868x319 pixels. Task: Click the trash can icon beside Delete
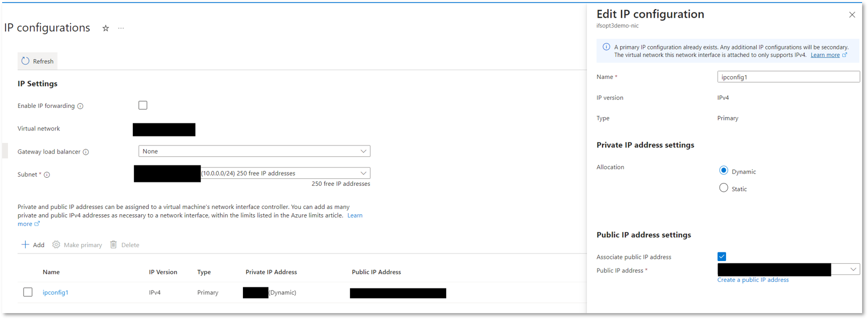point(113,245)
